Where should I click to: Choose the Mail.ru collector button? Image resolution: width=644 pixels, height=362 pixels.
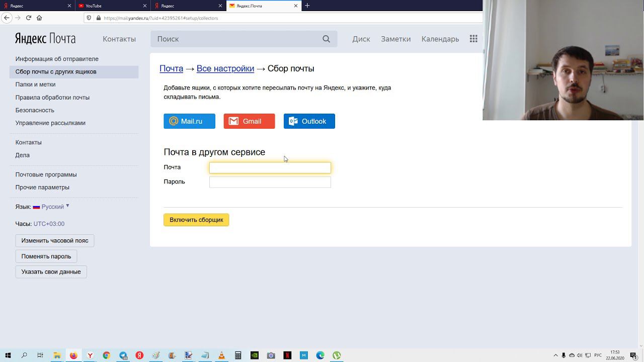[189, 121]
